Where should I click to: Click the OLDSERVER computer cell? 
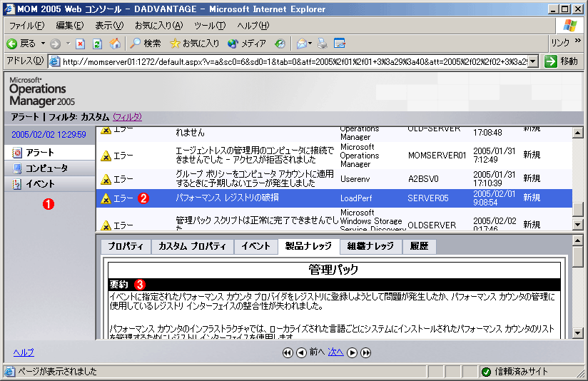tap(432, 225)
